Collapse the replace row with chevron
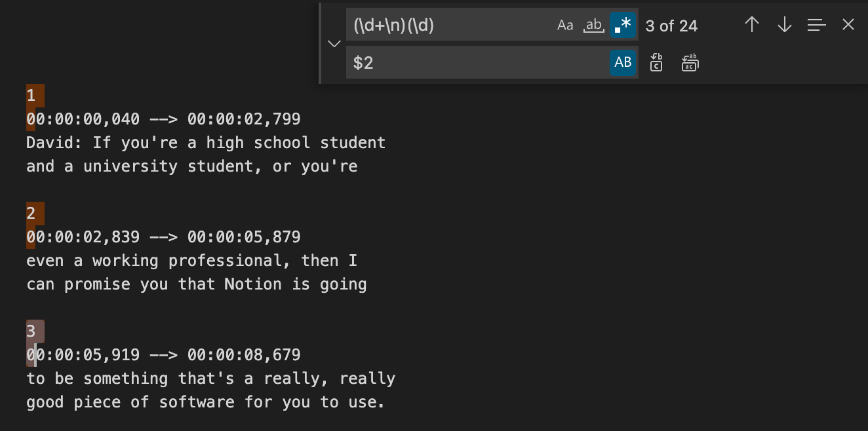 334,44
